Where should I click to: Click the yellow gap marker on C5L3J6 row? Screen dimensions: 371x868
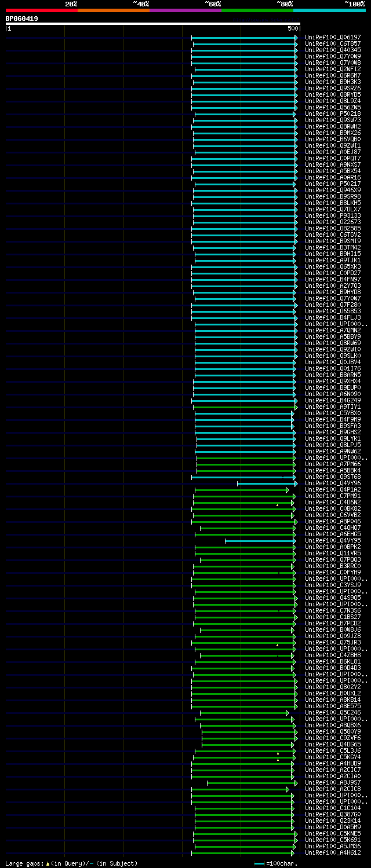pos(277,753)
